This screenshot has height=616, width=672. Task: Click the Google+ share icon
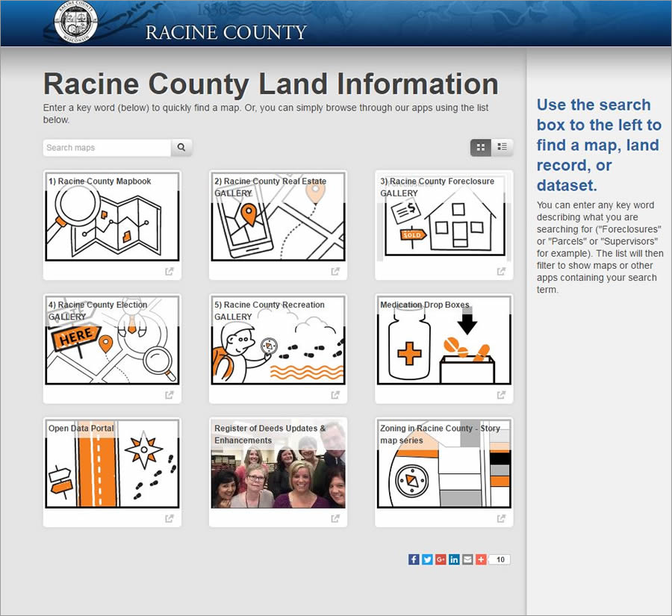[x=441, y=559]
